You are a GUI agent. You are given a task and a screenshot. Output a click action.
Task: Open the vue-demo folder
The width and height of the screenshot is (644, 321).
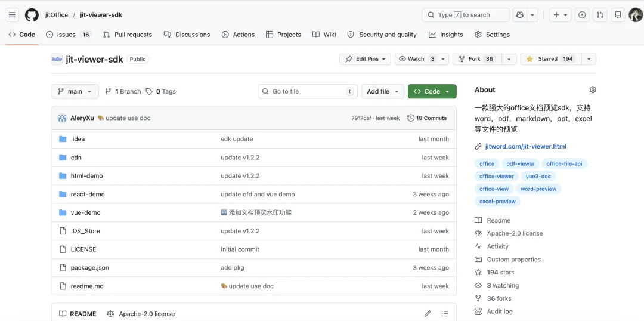[x=85, y=212]
